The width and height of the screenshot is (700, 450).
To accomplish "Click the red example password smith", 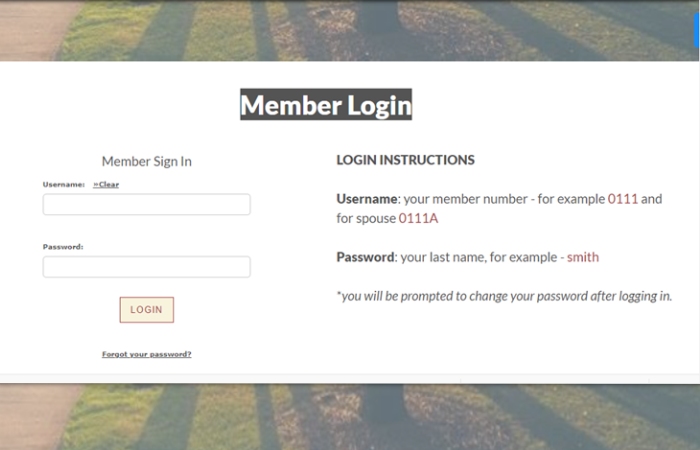I will coord(583,257).
